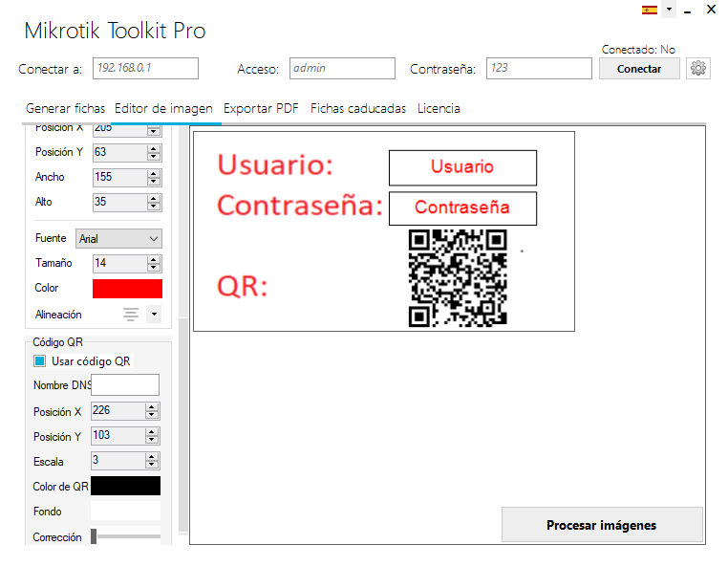Decrease QR Posición Y value
The width and height of the screenshot is (728, 567).
pos(152,440)
